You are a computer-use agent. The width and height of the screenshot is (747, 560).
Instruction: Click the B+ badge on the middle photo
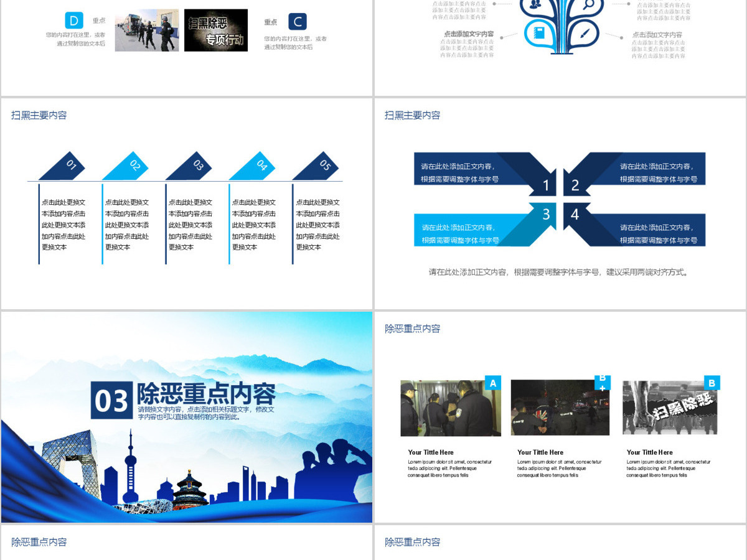pos(603,382)
